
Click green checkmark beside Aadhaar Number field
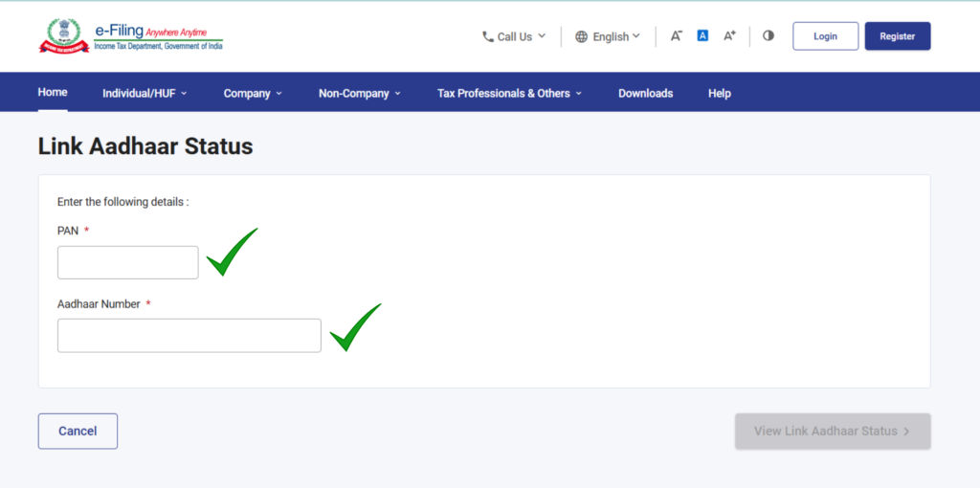(x=354, y=327)
